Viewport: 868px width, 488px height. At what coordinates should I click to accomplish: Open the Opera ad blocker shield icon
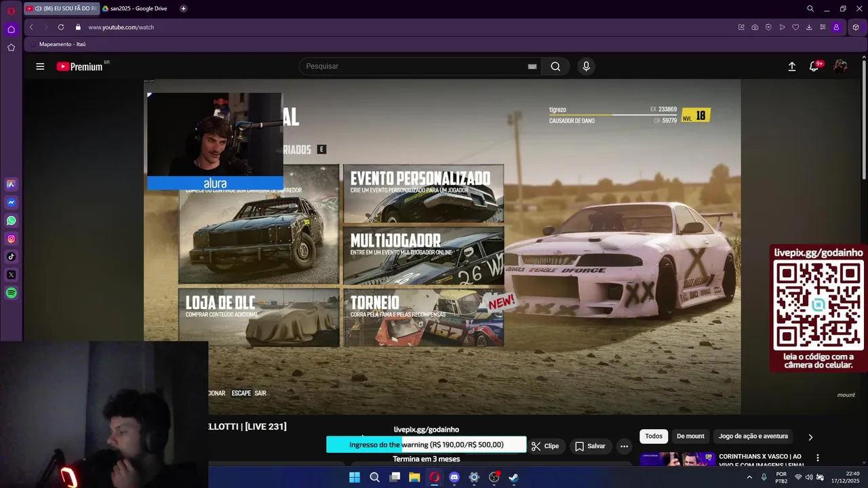[x=768, y=27]
